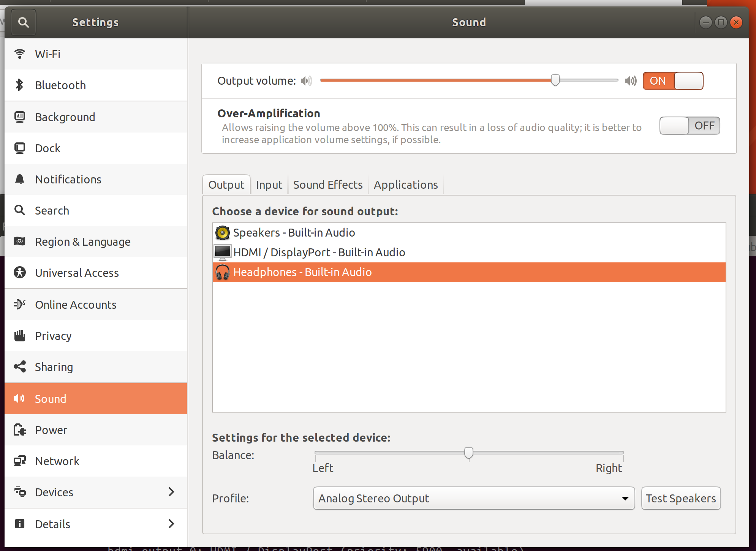Expand the Details section
The image size is (756, 551).
click(52, 524)
